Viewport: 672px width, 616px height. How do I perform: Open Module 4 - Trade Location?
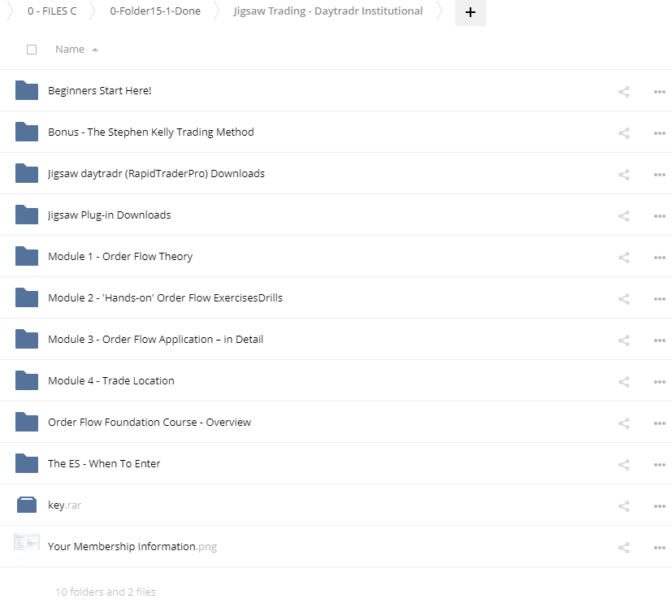click(111, 380)
